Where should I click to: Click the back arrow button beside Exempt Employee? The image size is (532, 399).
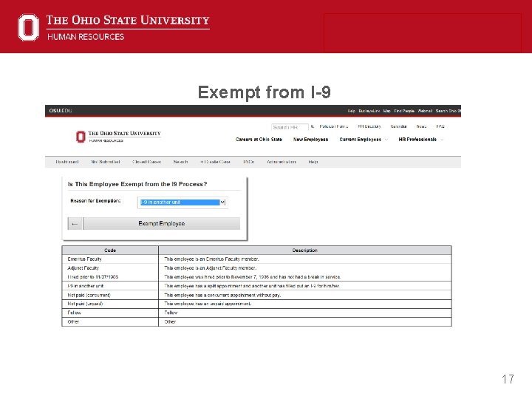click(75, 224)
